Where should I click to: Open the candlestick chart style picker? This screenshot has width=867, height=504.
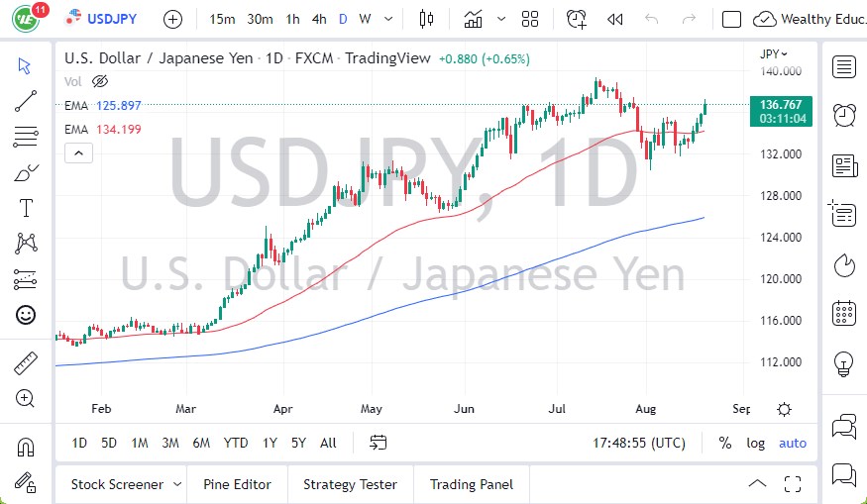tap(427, 19)
